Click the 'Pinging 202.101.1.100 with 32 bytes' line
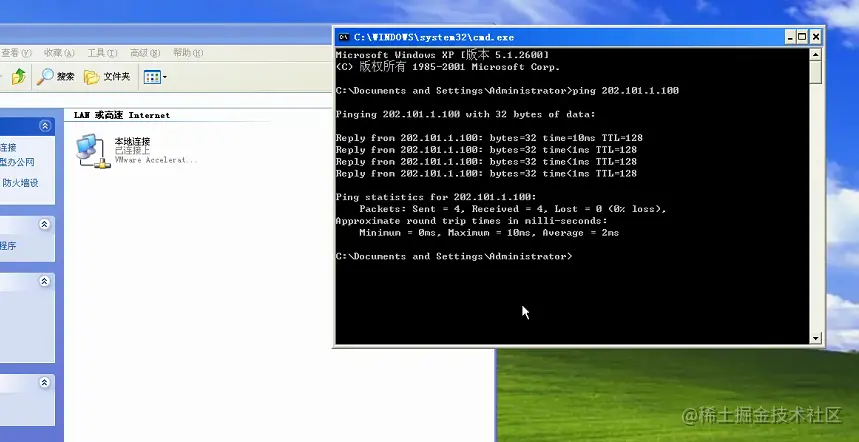859x442 pixels. [x=465, y=114]
